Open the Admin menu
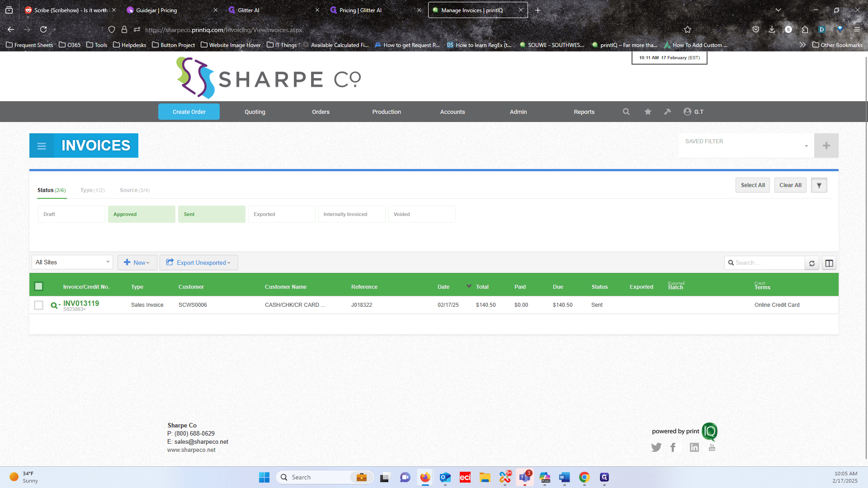This screenshot has height=488, width=868. [x=518, y=112]
